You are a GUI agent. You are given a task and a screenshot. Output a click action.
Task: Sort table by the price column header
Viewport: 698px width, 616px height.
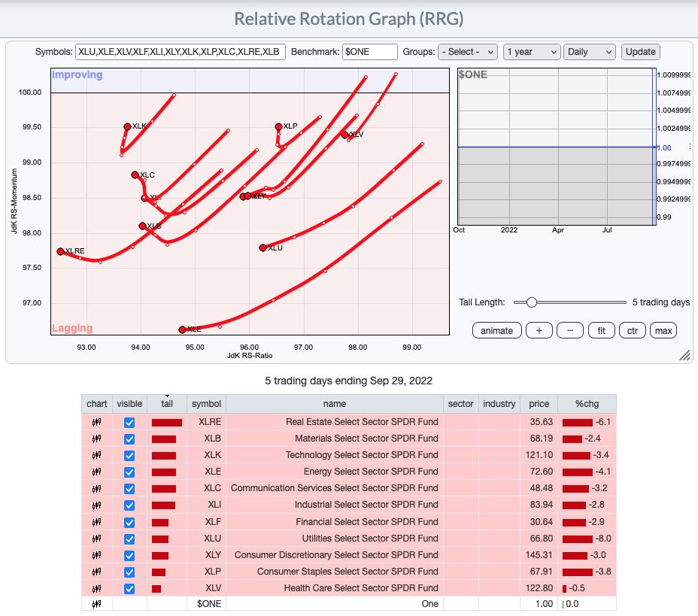click(539, 404)
